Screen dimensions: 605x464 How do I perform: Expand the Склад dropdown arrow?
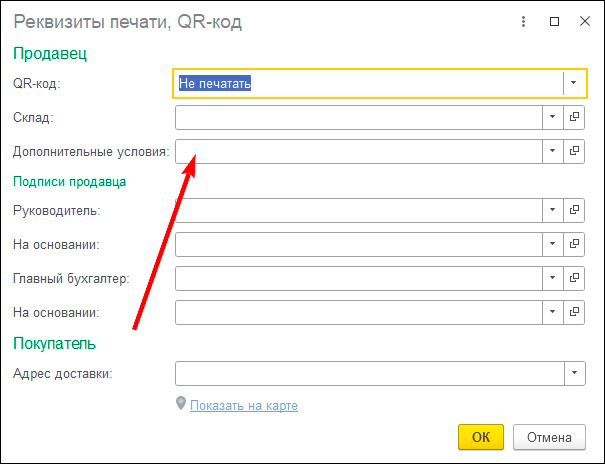tap(553, 118)
